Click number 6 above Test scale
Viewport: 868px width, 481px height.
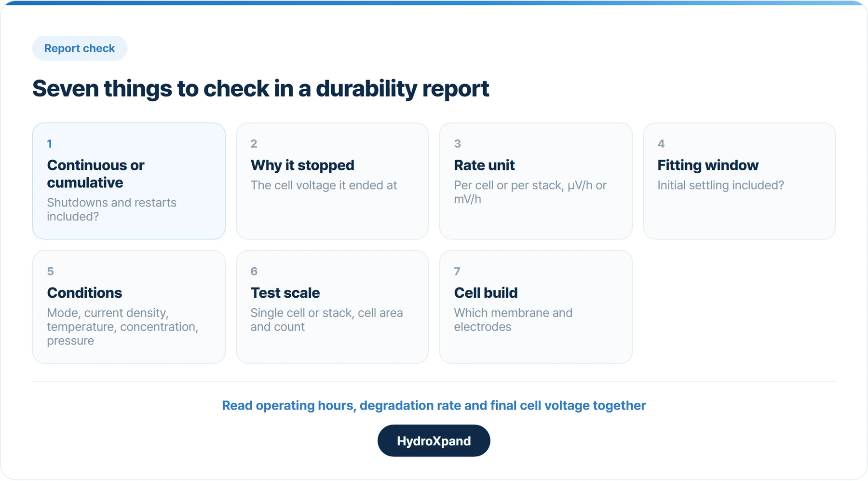254,271
